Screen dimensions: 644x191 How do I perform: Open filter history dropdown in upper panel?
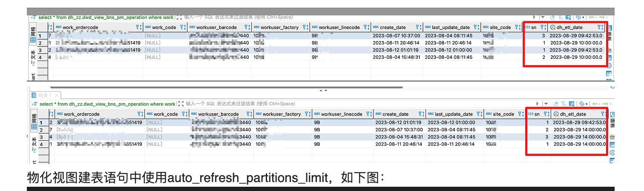[x=543, y=17]
